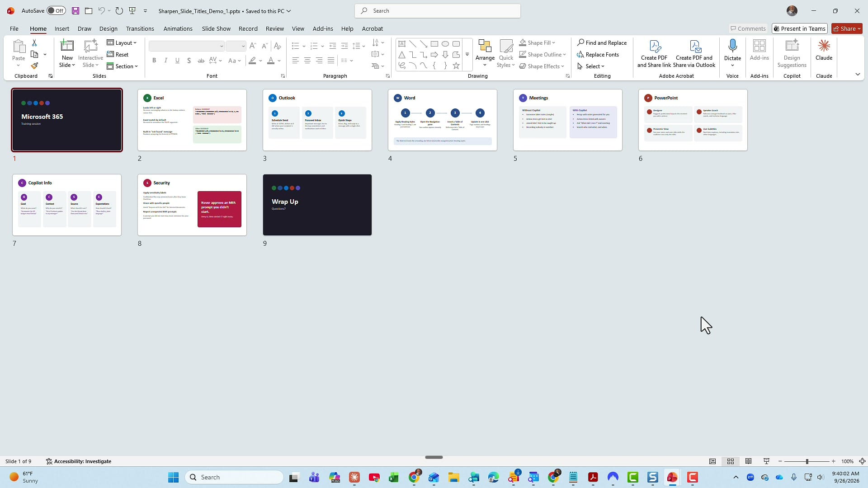Toggle Align Left paragraph setting

pyautogui.click(x=296, y=61)
